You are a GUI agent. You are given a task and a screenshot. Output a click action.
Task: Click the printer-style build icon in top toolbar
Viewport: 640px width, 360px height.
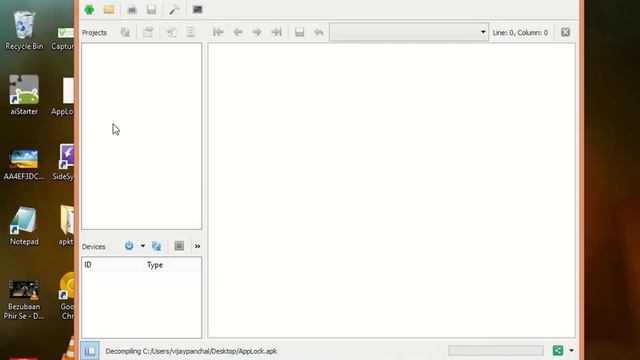132,9
